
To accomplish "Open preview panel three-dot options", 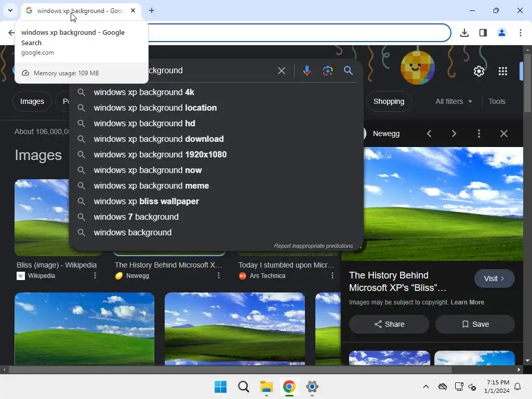I will pyautogui.click(x=478, y=134).
